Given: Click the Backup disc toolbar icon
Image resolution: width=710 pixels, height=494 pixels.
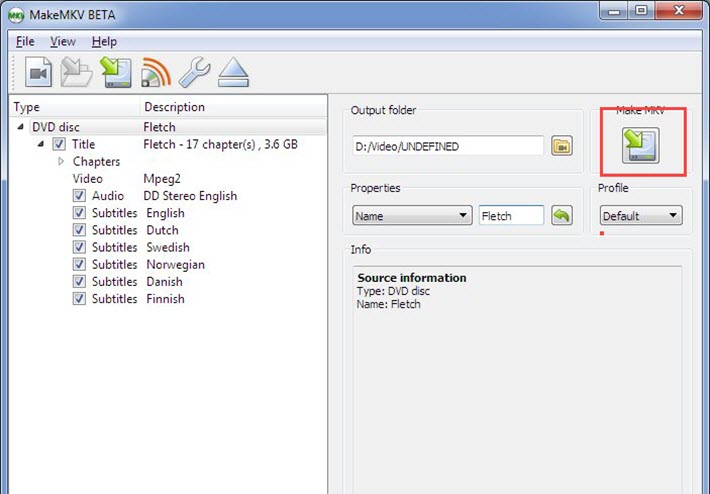Looking at the screenshot, I should (77, 72).
